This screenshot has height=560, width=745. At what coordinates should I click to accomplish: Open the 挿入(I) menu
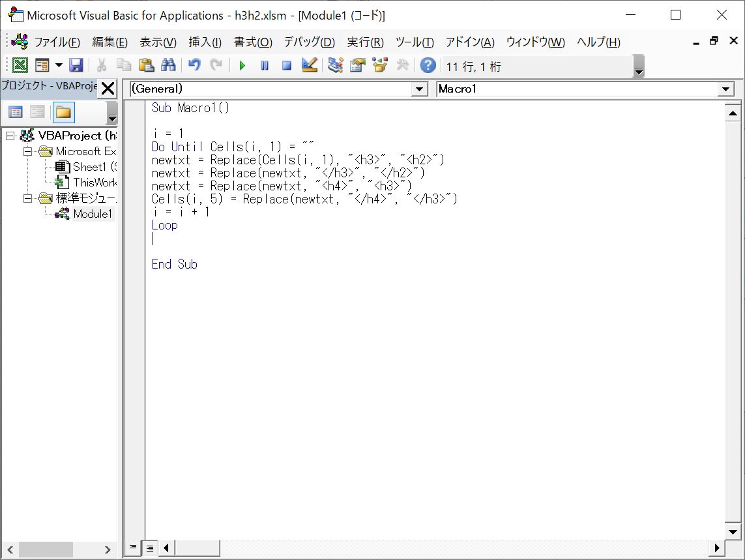[x=205, y=42]
